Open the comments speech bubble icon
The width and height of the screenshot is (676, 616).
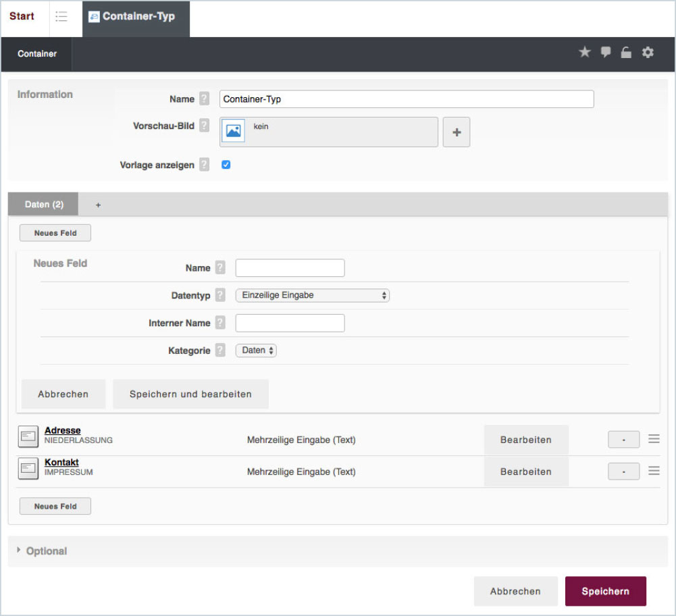point(606,52)
